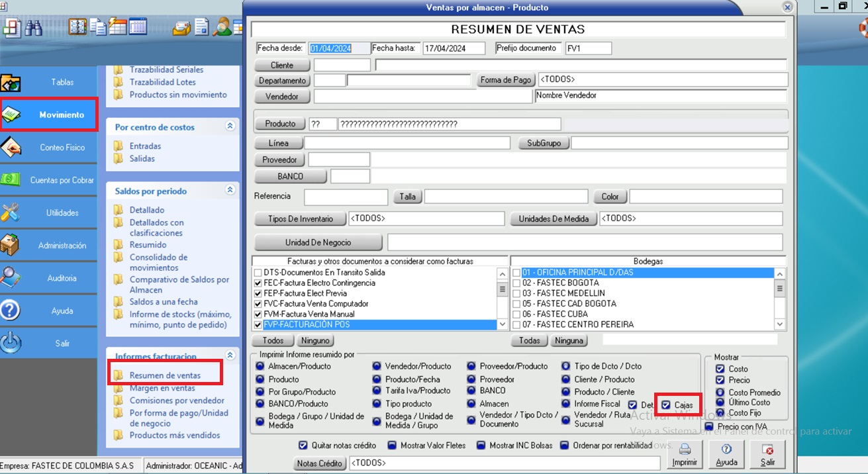868x474 pixels.
Task: Click the Imprimir printer button
Action: point(685,454)
